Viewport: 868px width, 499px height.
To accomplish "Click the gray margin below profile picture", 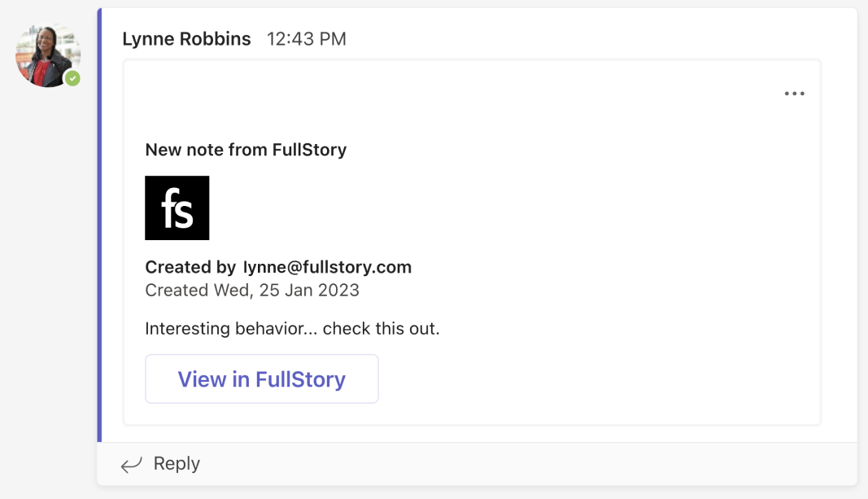I will [48, 277].
